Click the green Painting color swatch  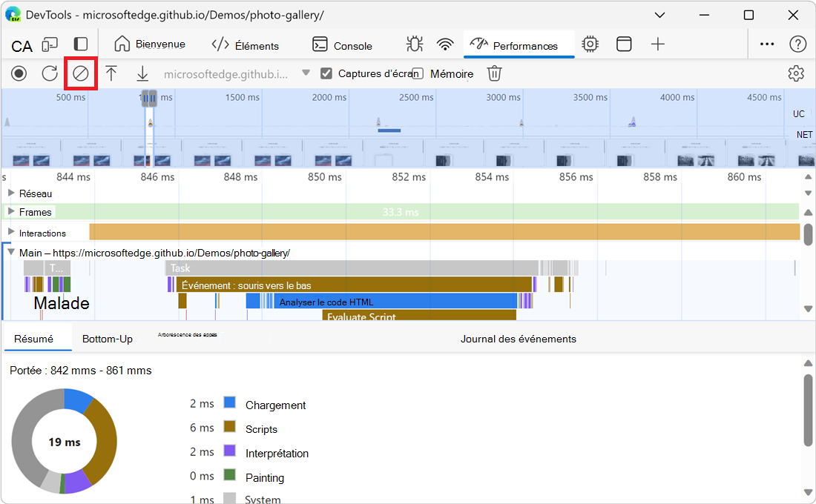pyautogui.click(x=229, y=475)
